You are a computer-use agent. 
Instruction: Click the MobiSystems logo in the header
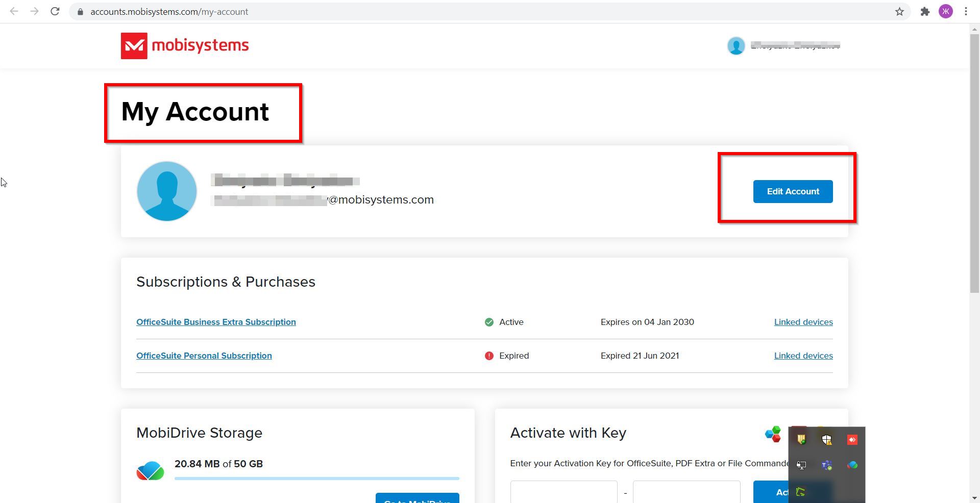pyautogui.click(x=185, y=46)
